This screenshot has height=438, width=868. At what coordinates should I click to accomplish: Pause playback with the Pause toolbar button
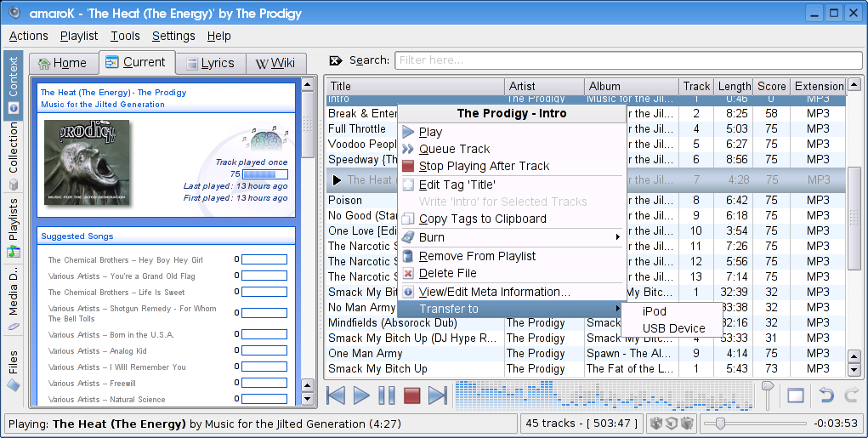tap(387, 395)
